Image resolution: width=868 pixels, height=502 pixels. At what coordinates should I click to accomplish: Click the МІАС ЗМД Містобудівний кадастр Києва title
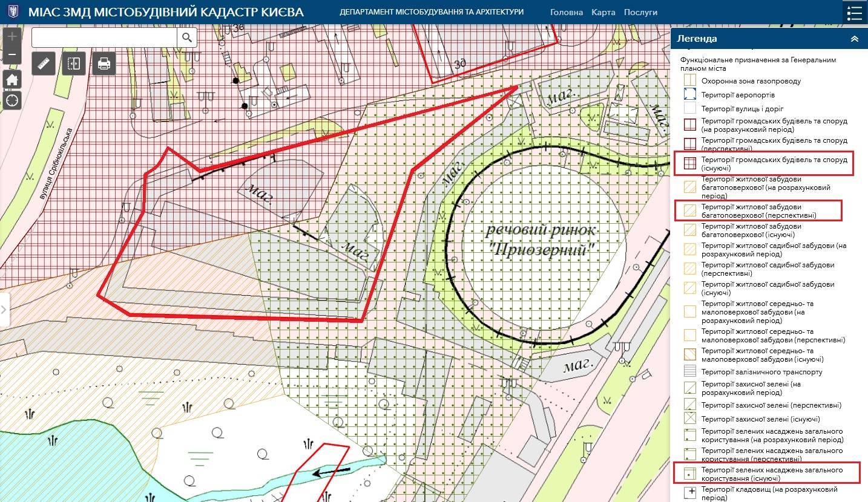point(166,12)
